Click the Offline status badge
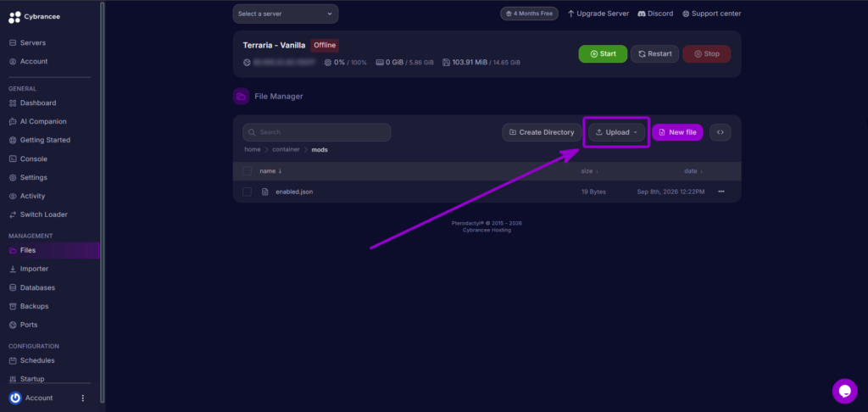Image resolution: width=868 pixels, height=412 pixels. pyautogui.click(x=325, y=46)
